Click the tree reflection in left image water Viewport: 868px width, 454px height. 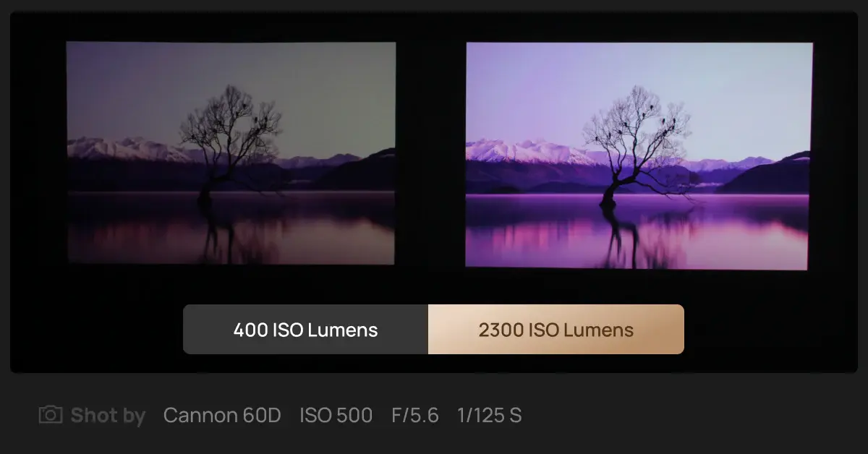pyautogui.click(x=224, y=230)
